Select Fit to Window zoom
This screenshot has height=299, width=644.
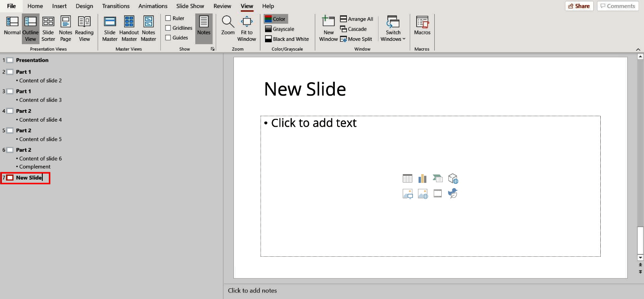(x=246, y=28)
